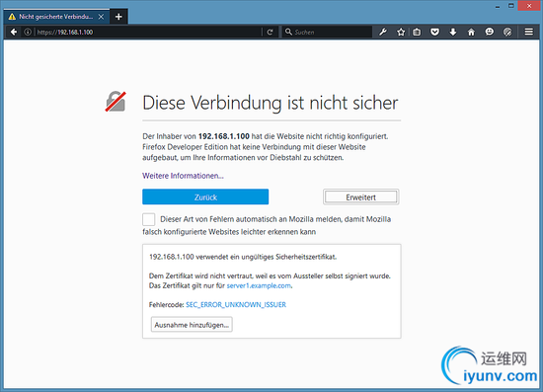Image resolution: width=543 pixels, height=392 pixels.
Task: Click the 'Erweitert' button
Action: pyautogui.click(x=360, y=196)
